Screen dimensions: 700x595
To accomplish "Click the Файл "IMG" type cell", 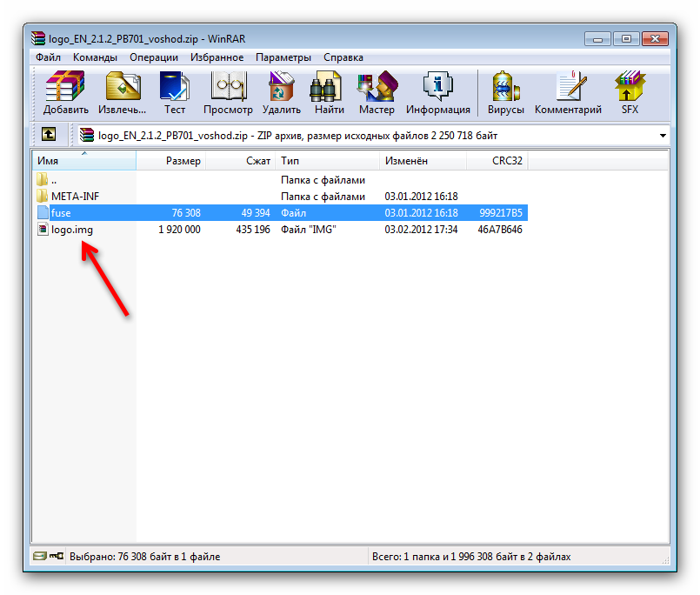I will (x=309, y=230).
